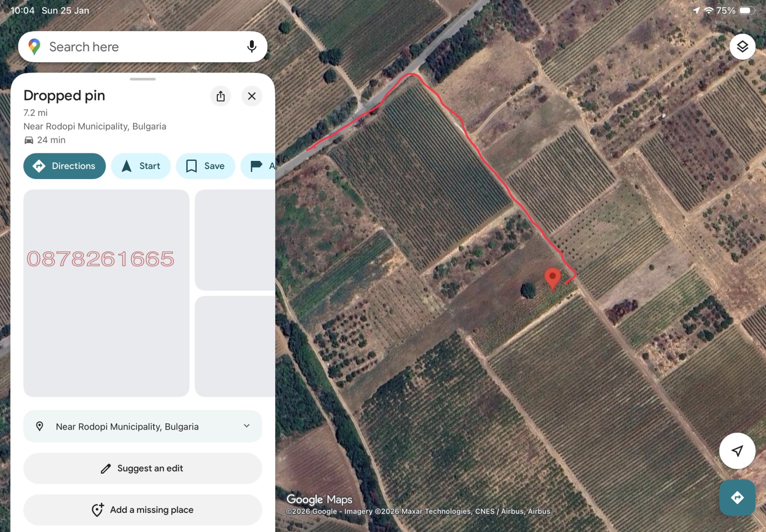The height and width of the screenshot is (532, 766).
Task: Tap the floating blue directions button
Action: click(737, 498)
